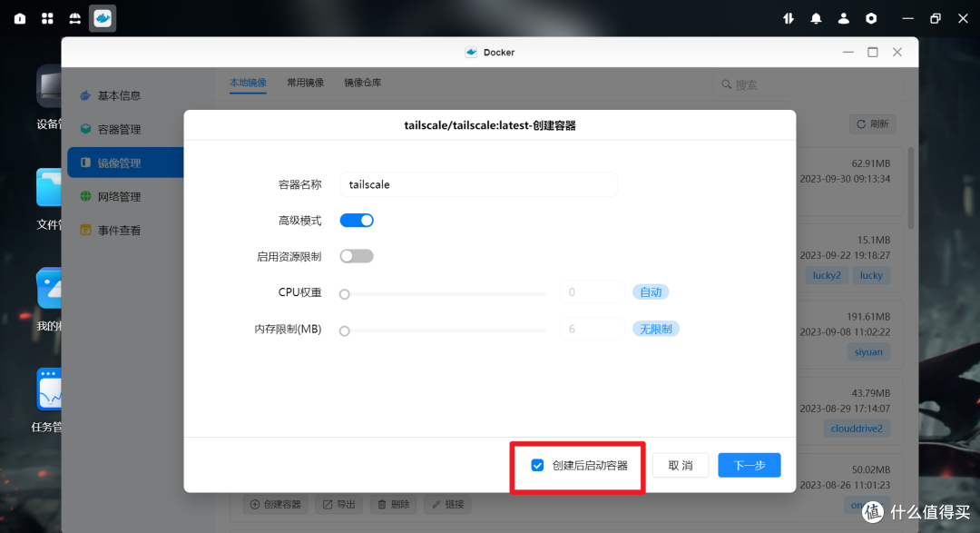Click the third top bar icon beside app grid
Viewport: 980px width, 533px height.
[x=75, y=19]
